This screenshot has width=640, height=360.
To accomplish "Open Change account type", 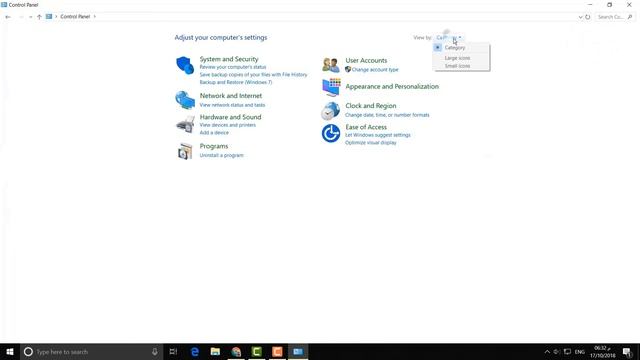I will [375, 70].
